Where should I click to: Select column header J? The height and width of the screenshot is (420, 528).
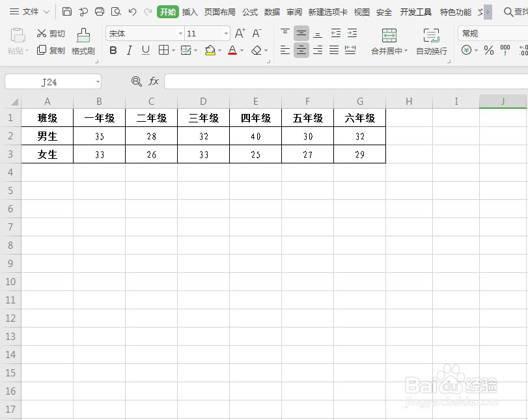click(503, 102)
